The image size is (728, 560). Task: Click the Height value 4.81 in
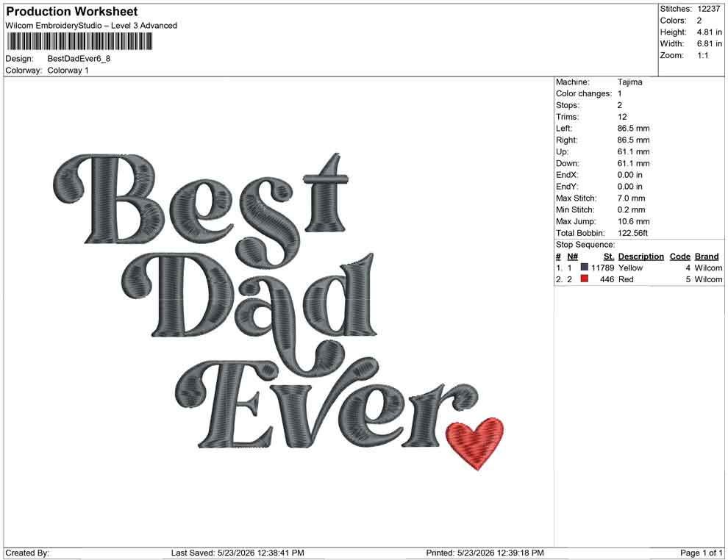coord(709,32)
